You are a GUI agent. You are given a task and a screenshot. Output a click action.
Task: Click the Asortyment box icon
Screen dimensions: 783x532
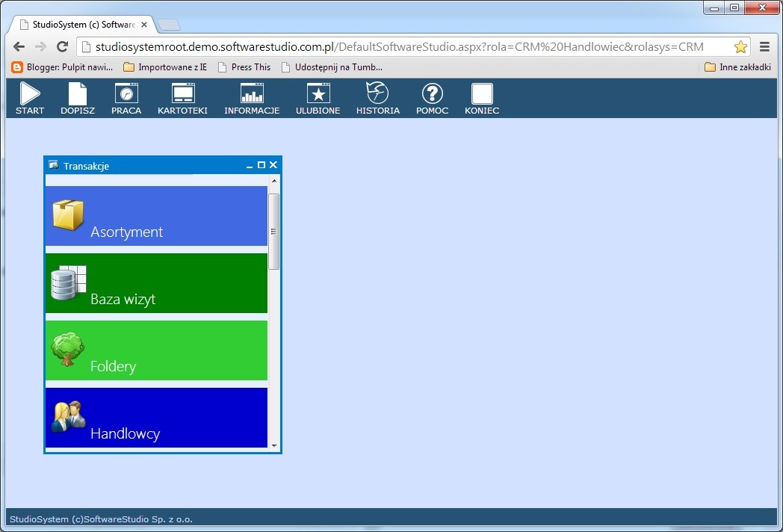click(68, 214)
